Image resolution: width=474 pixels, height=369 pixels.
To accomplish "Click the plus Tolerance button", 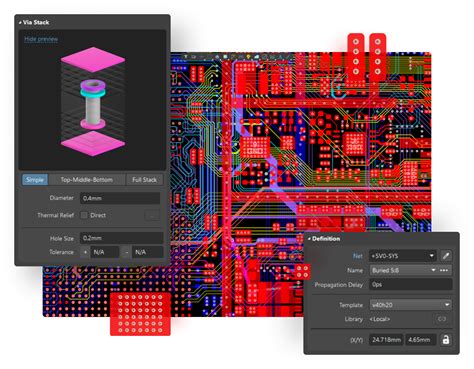I will tap(86, 252).
